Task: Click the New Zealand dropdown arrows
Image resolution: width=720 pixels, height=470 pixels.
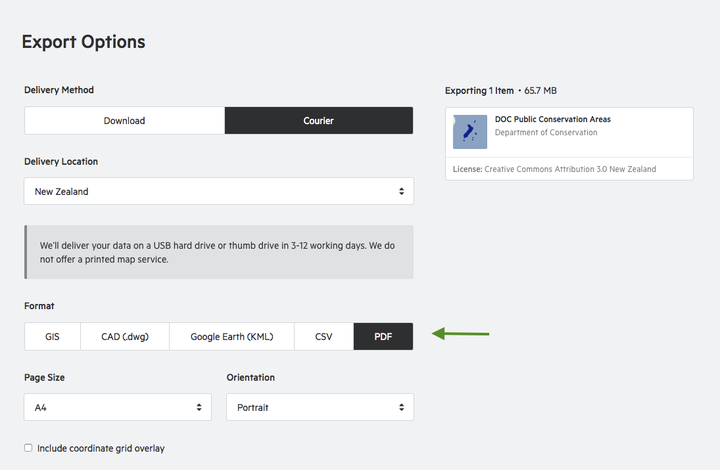Action: [x=401, y=191]
